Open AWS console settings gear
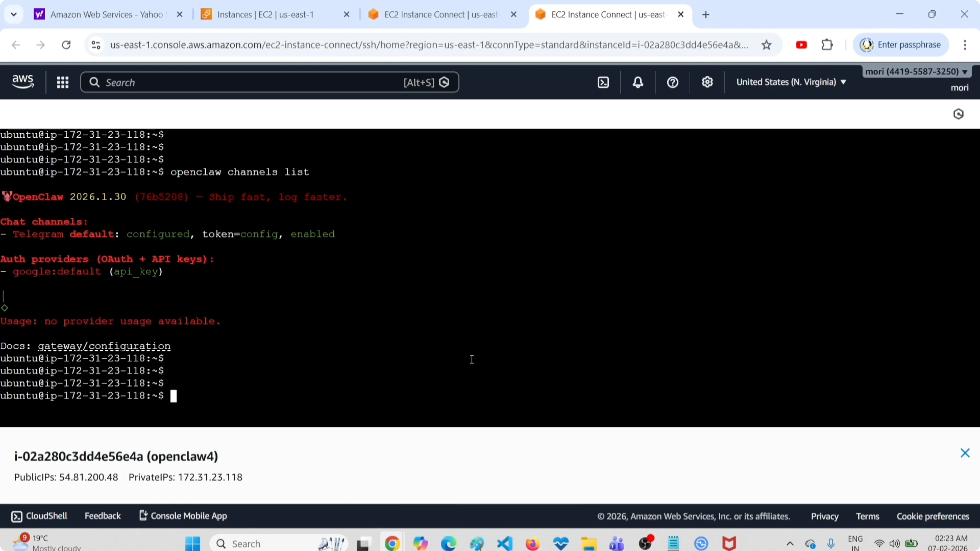 click(x=707, y=82)
